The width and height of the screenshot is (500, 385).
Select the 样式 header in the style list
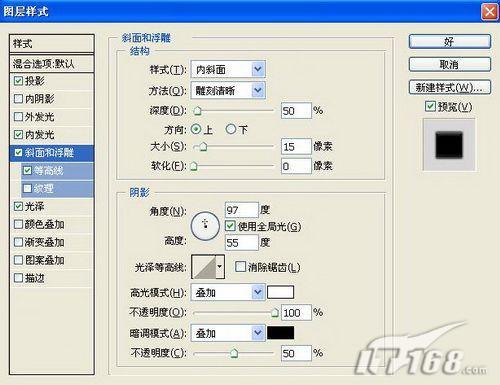point(52,43)
